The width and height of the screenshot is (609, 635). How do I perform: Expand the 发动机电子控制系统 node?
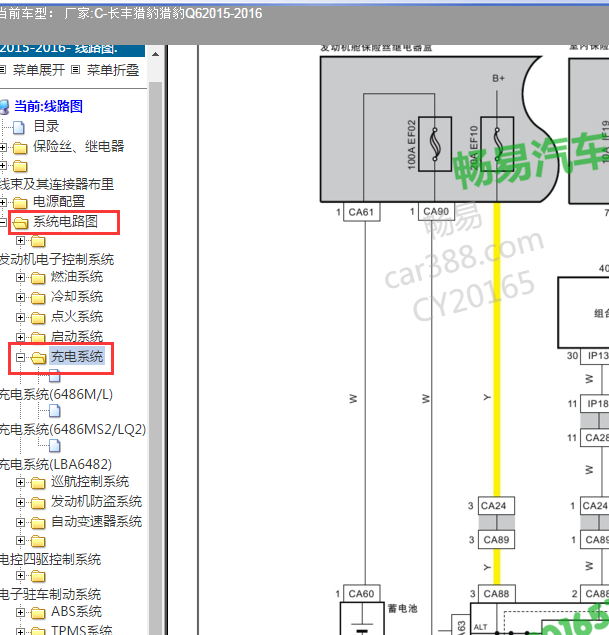tap(20, 241)
